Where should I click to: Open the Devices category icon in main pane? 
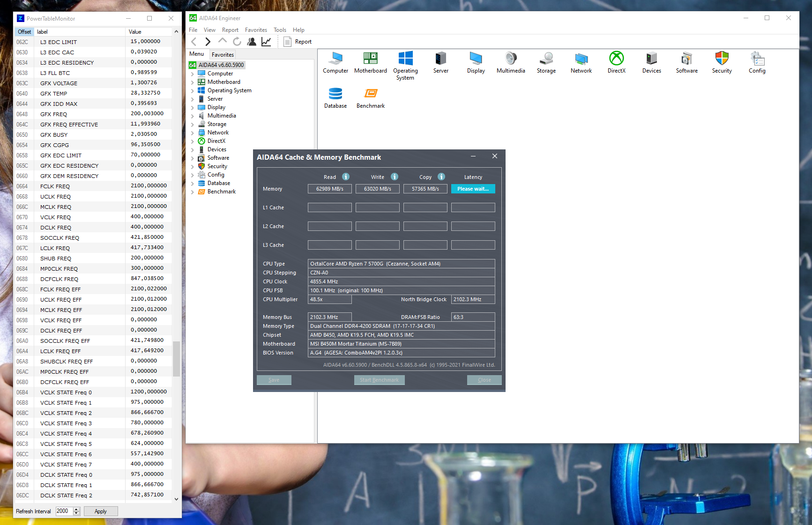click(651, 62)
